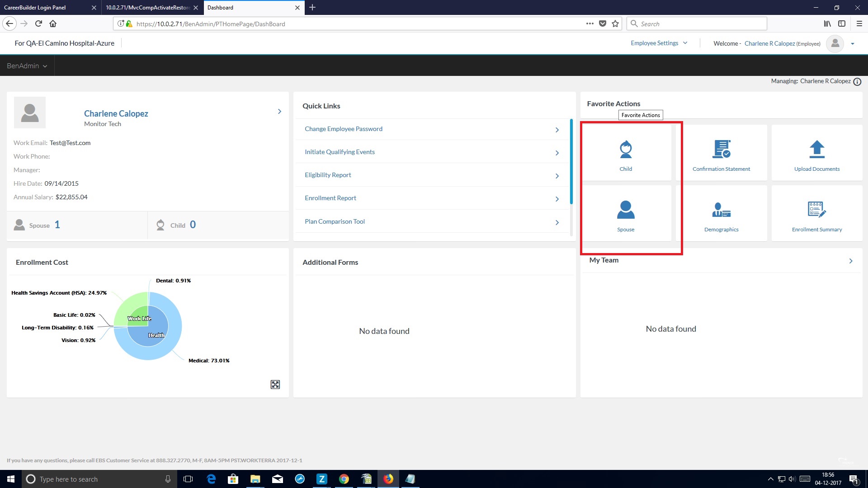This screenshot has height=488, width=868.
Task: Bookmark page with the star icon
Action: click(615, 24)
